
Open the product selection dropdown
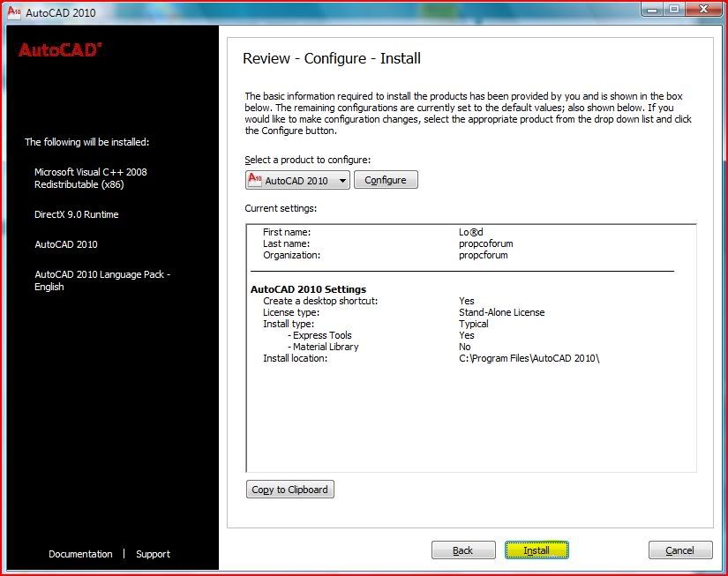click(297, 180)
